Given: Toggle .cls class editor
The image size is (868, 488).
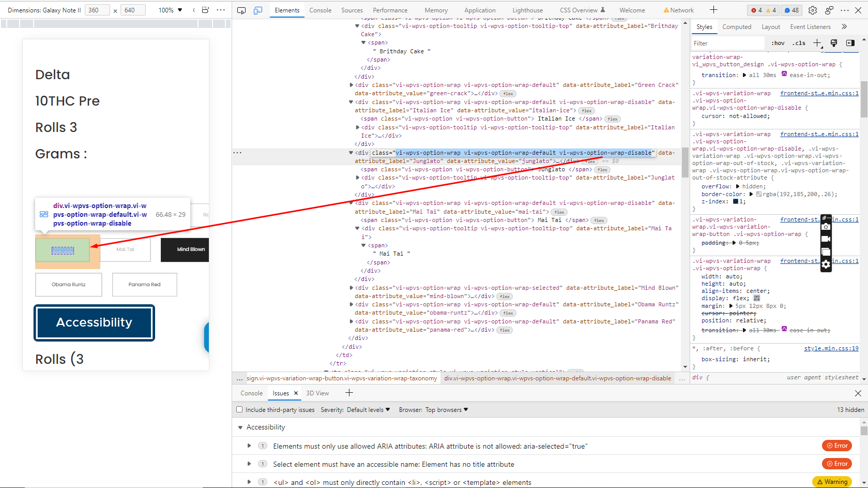Looking at the screenshot, I should pos(800,43).
